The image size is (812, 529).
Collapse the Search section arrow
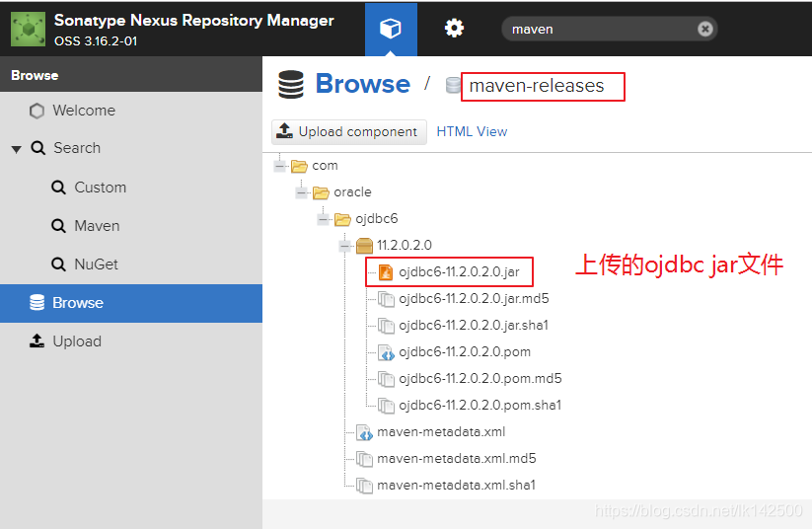[x=17, y=149]
